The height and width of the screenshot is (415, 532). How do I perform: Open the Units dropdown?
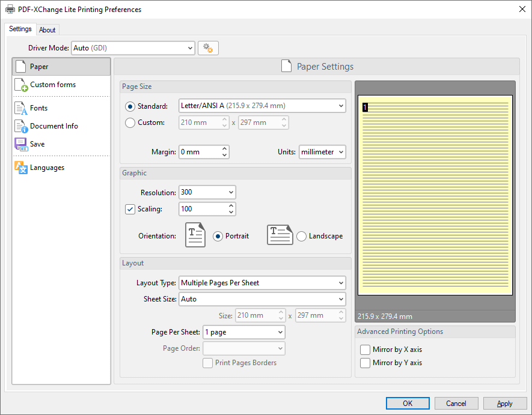tap(322, 152)
